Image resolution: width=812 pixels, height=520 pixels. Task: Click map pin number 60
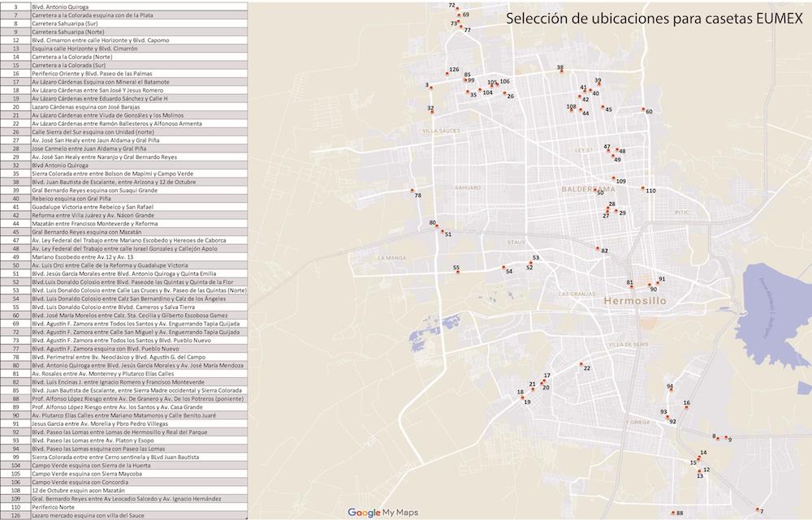click(x=643, y=109)
